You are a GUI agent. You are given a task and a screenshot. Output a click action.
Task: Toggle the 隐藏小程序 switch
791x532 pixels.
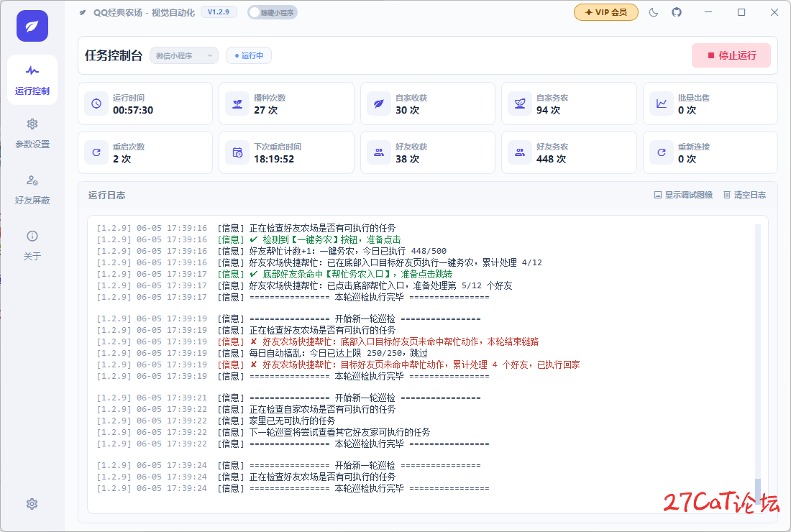click(273, 13)
